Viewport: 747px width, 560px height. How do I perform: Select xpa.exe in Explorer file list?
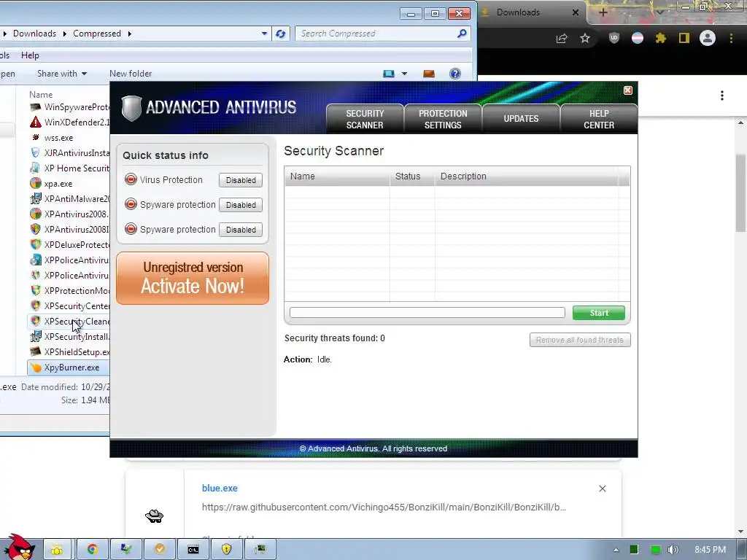click(58, 183)
